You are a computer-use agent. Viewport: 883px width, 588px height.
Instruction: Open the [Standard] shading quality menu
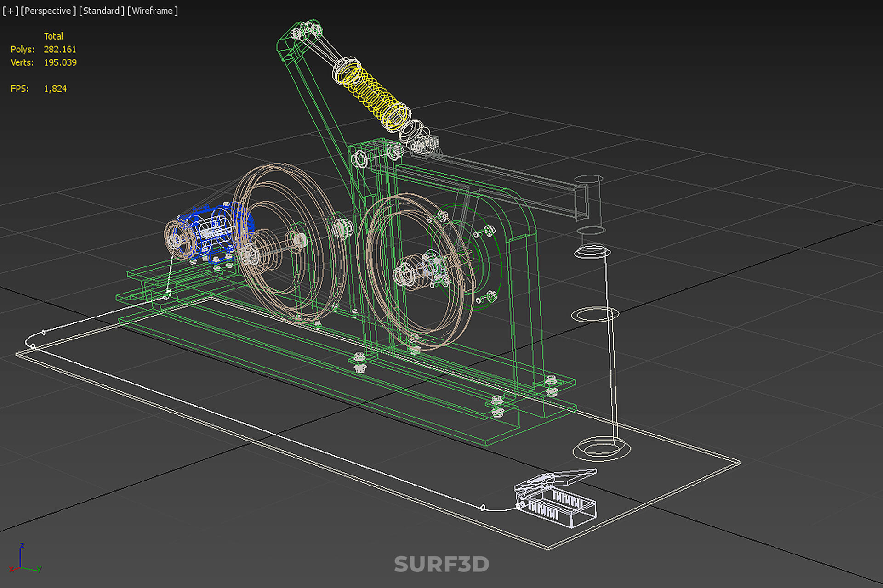pyautogui.click(x=102, y=11)
